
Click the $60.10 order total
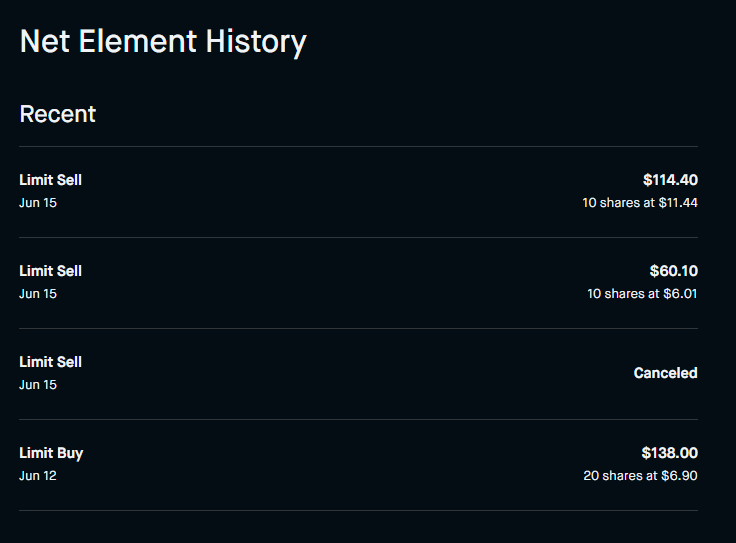coord(673,271)
